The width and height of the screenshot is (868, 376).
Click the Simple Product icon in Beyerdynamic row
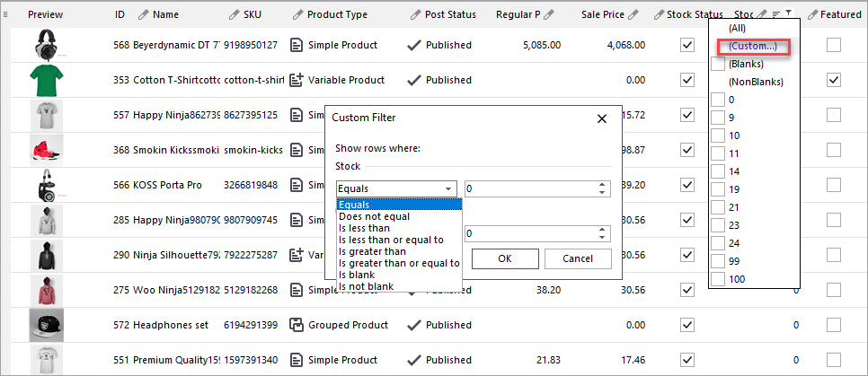click(x=297, y=45)
